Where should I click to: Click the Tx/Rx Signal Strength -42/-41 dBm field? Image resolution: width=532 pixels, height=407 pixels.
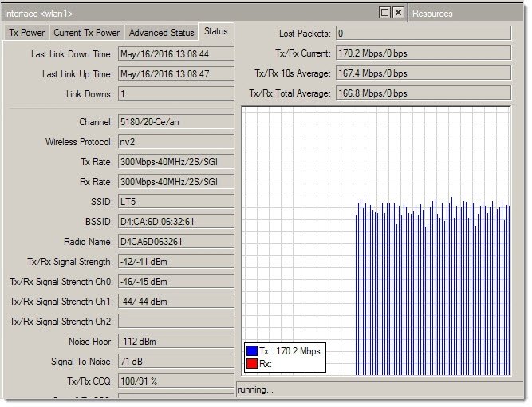176,262
